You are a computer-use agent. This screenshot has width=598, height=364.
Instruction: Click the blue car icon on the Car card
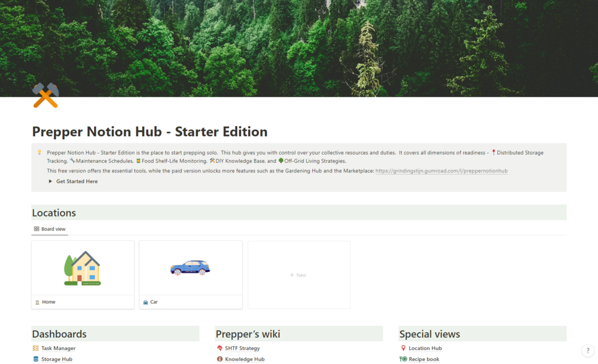(x=190, y=268)
